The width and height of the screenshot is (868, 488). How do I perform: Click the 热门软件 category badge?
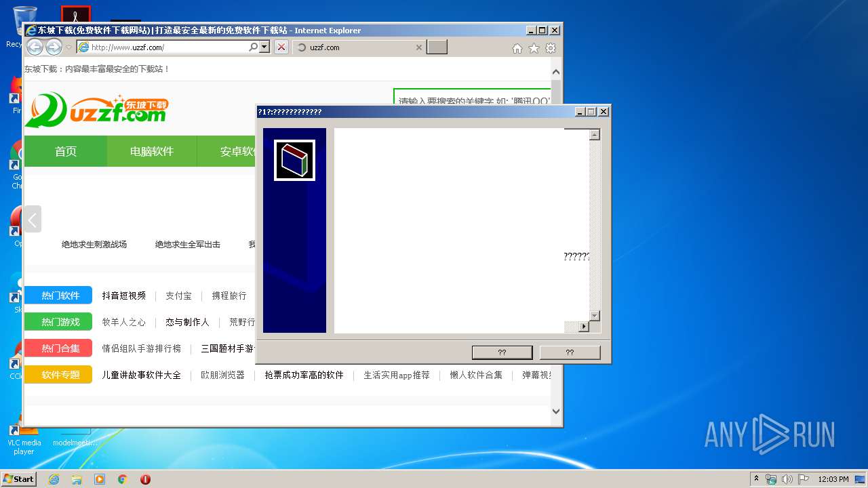point(58,296)
